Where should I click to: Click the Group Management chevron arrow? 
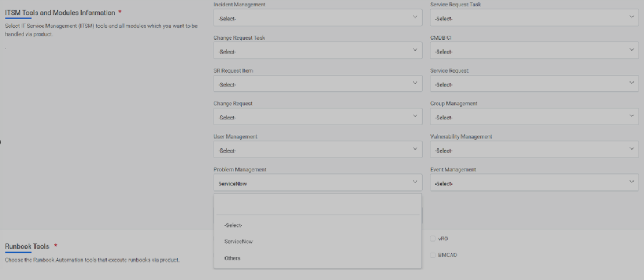point(631,117)
